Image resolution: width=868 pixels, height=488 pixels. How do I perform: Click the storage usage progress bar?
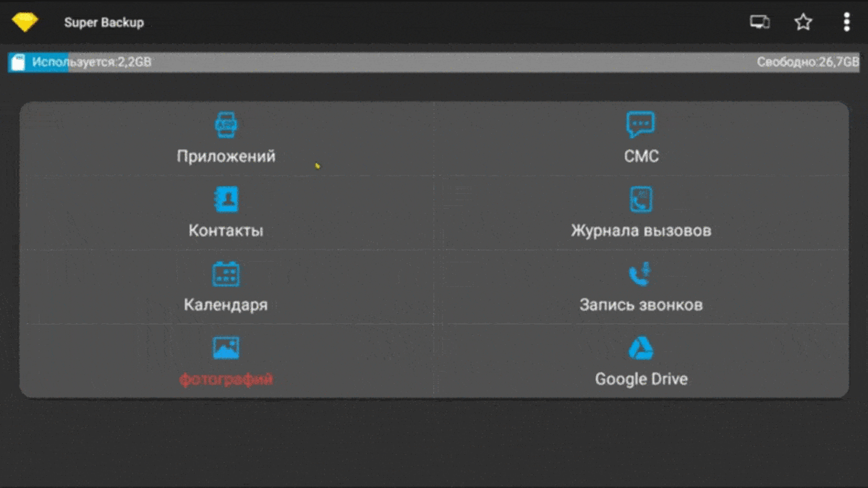(x=434, y=63)
